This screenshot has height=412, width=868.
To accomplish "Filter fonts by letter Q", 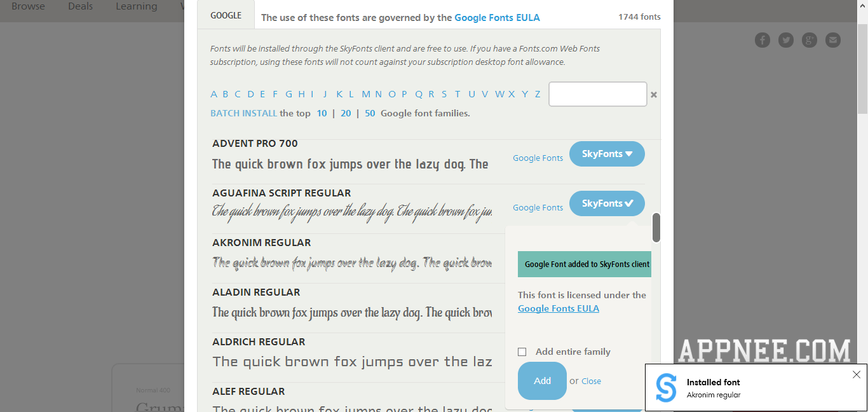I will click(x=419, y=94).
